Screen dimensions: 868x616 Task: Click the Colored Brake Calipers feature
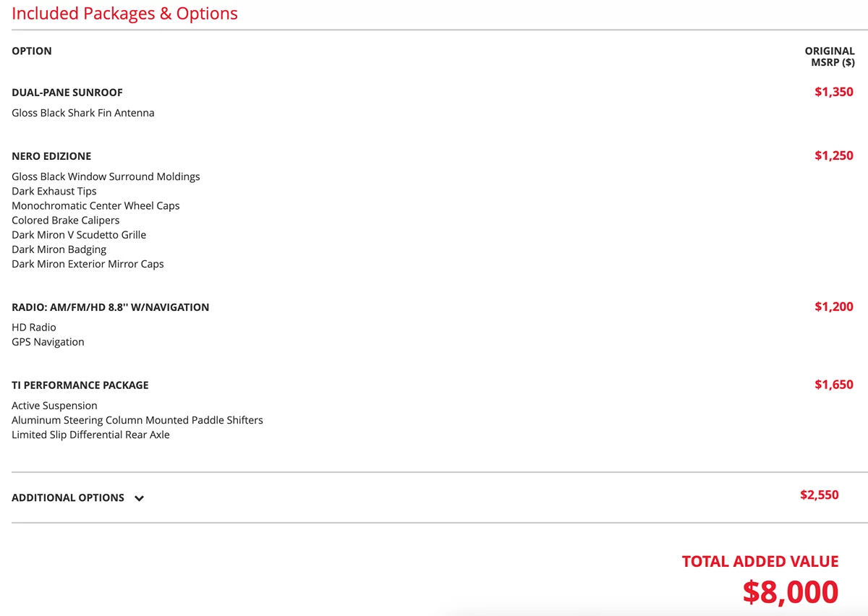[x=66, y=221]
